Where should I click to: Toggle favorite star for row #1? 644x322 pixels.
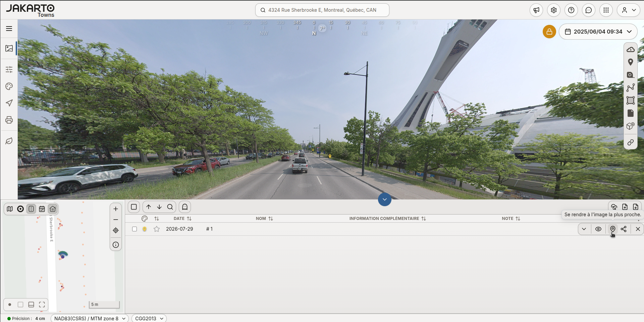157,229
